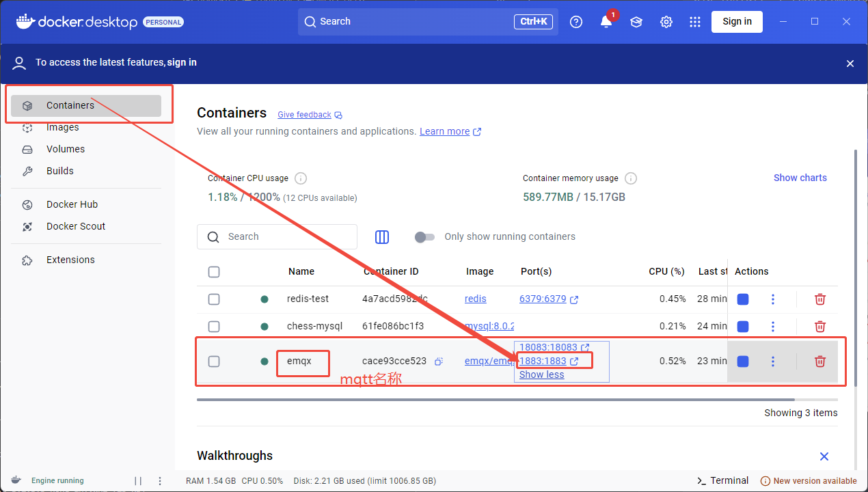
Task: Open the engine options three-dot menu
Action: (160, 481)
